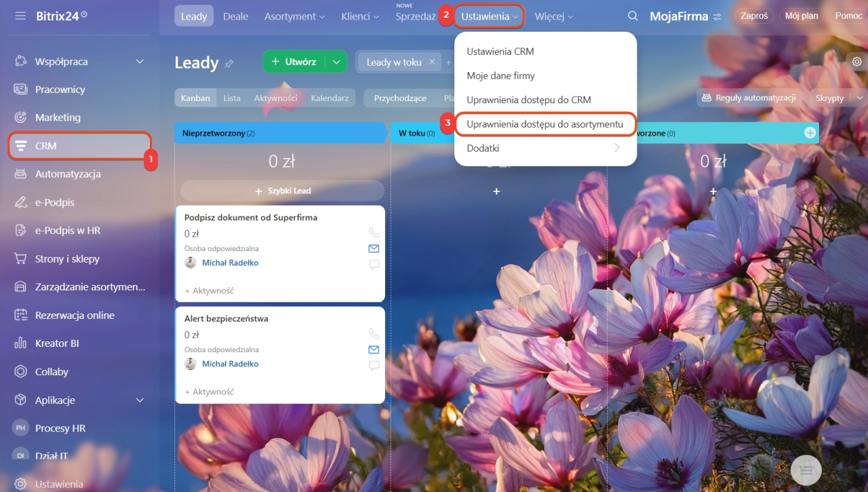
Task: Open the CRM item in the sidebar
Action: 80,146
